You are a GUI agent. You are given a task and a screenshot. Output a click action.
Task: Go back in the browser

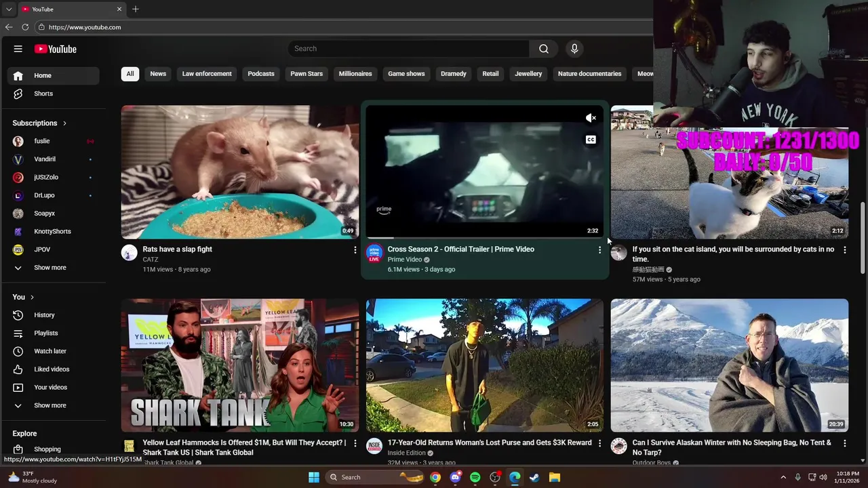click(x=9, y=27)
